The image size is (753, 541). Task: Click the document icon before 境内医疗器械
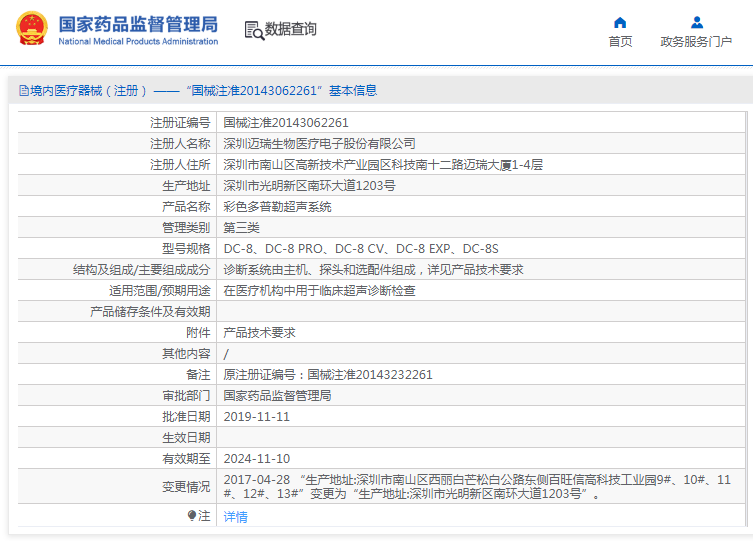(x=24, y=91)
